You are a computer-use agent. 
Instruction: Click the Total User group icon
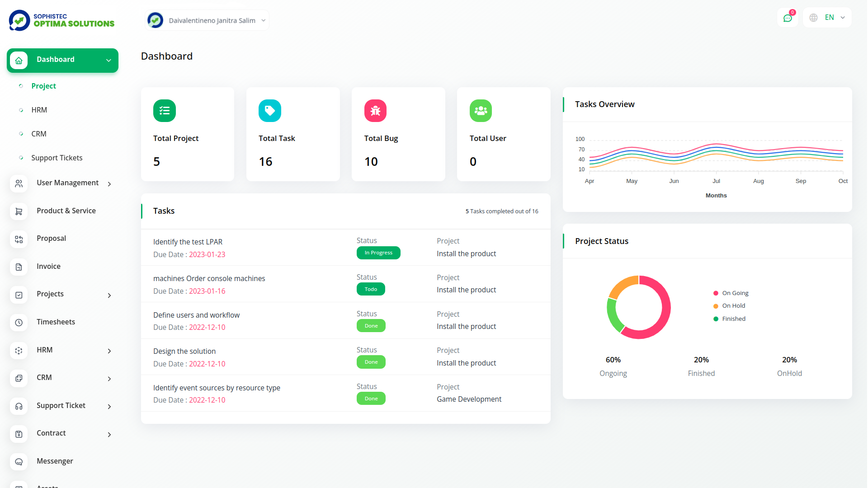coord(481,111)
